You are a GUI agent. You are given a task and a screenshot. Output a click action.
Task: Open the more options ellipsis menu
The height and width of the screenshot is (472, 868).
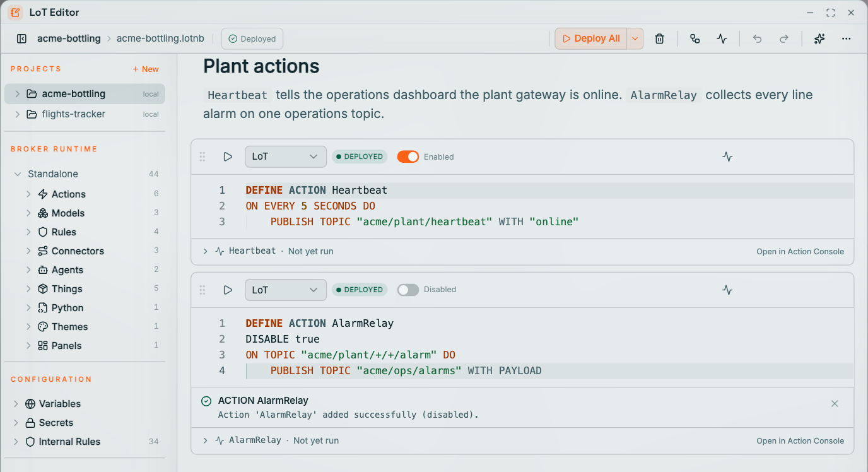tap(847, 38)
